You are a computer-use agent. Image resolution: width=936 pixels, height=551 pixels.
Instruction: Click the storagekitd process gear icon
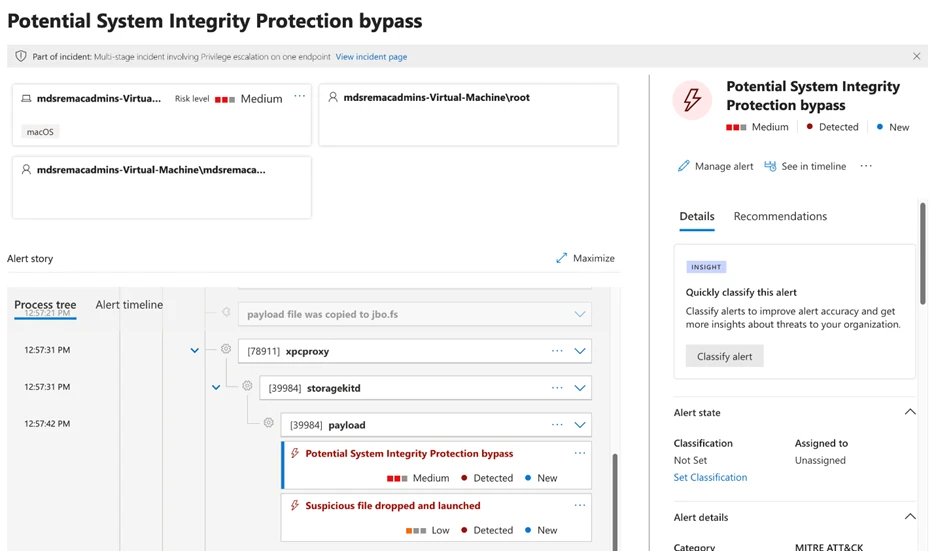(247, 386)
